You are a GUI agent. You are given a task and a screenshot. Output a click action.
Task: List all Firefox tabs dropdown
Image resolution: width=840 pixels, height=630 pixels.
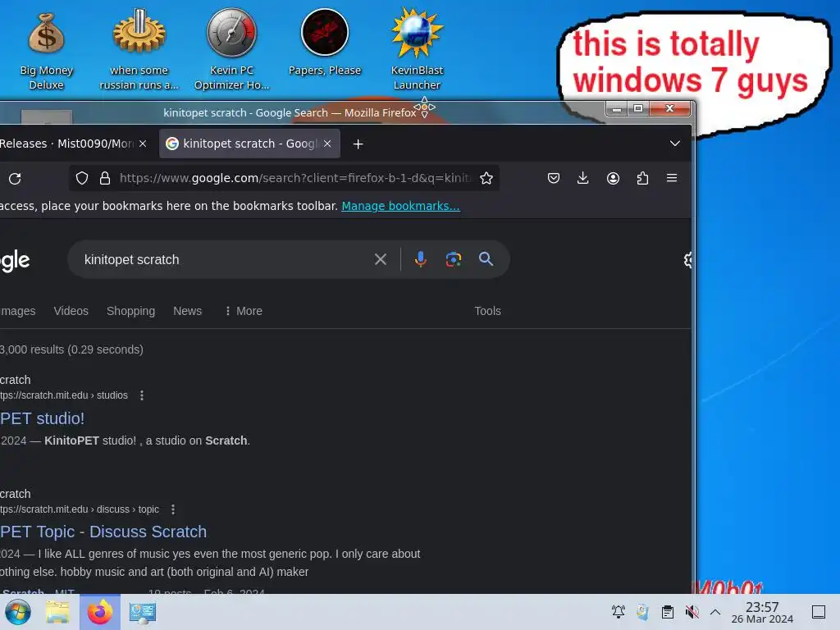[x=675, y=144]
